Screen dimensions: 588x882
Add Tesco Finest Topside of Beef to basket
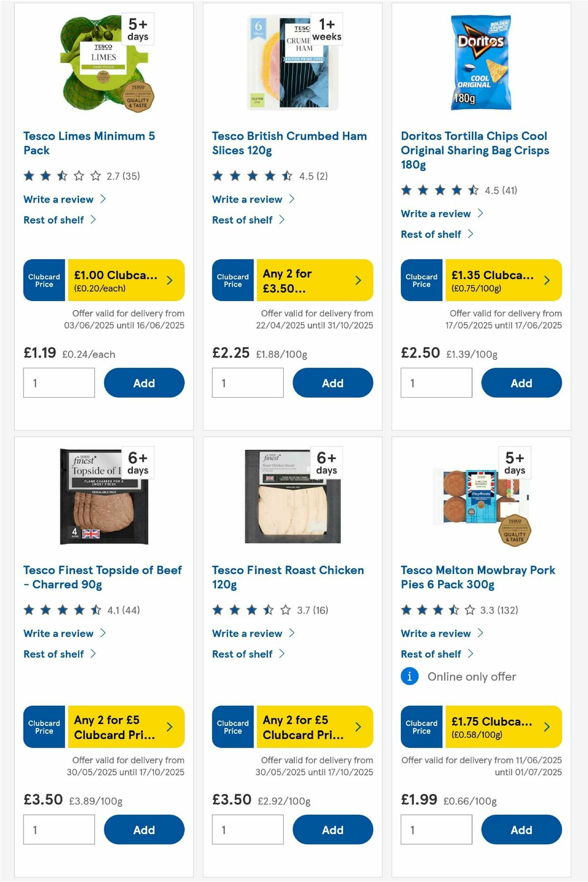(x=144, y=830)
